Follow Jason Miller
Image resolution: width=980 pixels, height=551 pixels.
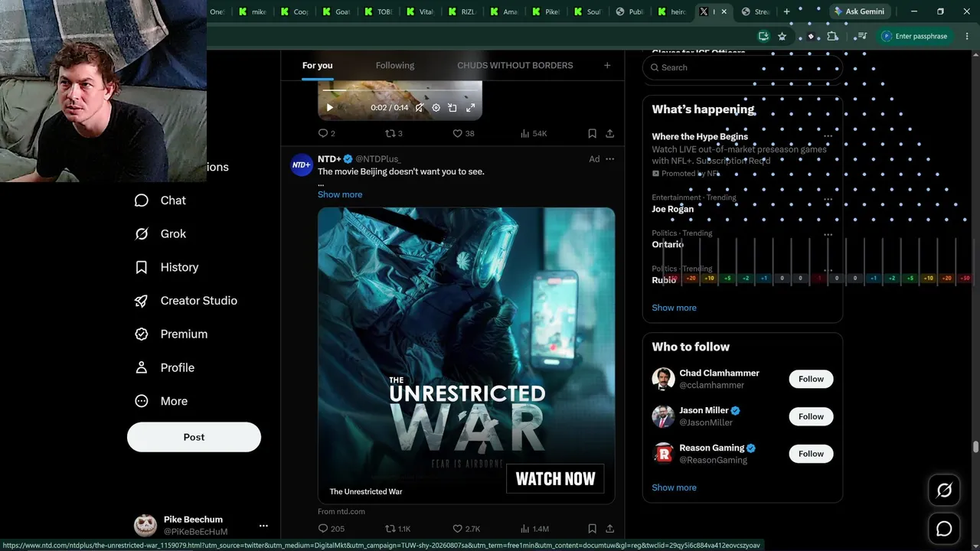811,416
